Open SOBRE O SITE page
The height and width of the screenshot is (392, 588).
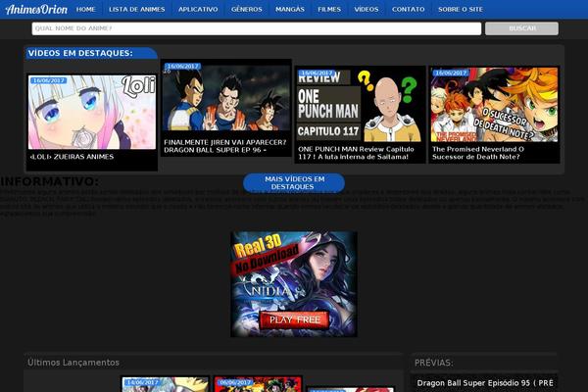pyautogui.click(x=461, y=10)
